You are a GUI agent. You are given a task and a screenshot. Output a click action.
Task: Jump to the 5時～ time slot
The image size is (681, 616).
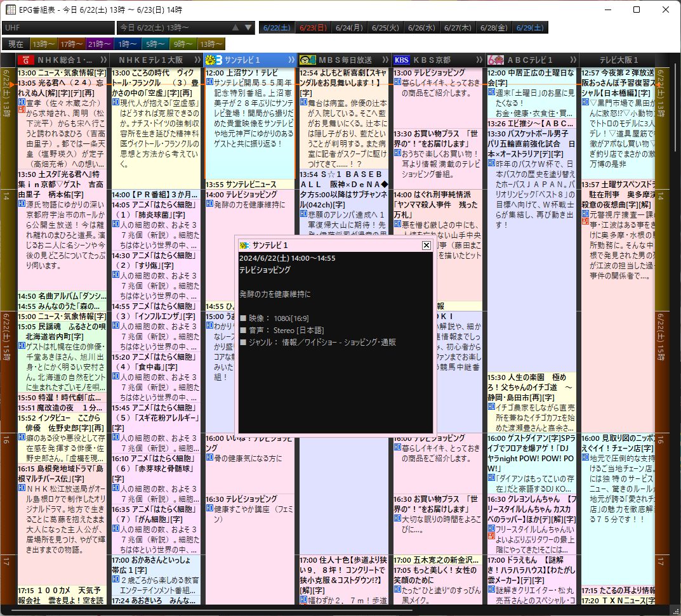[x=155, y=44]
